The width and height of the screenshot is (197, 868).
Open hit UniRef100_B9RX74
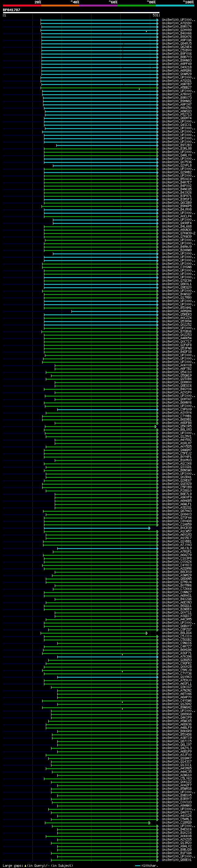177,27
